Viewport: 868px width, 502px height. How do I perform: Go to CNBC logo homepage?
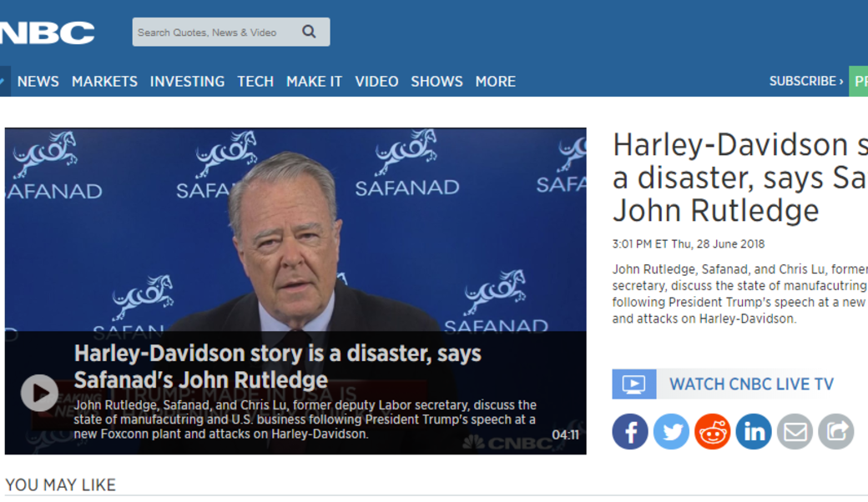(46, 33)
